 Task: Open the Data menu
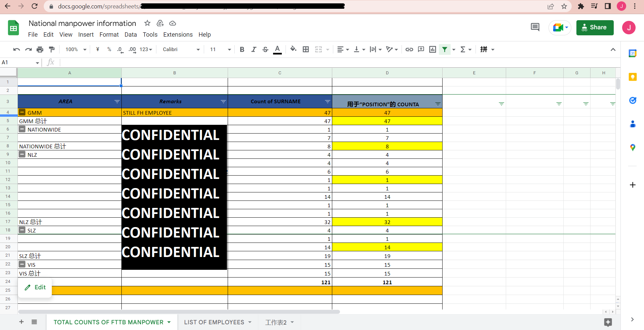tap(130, 35)
